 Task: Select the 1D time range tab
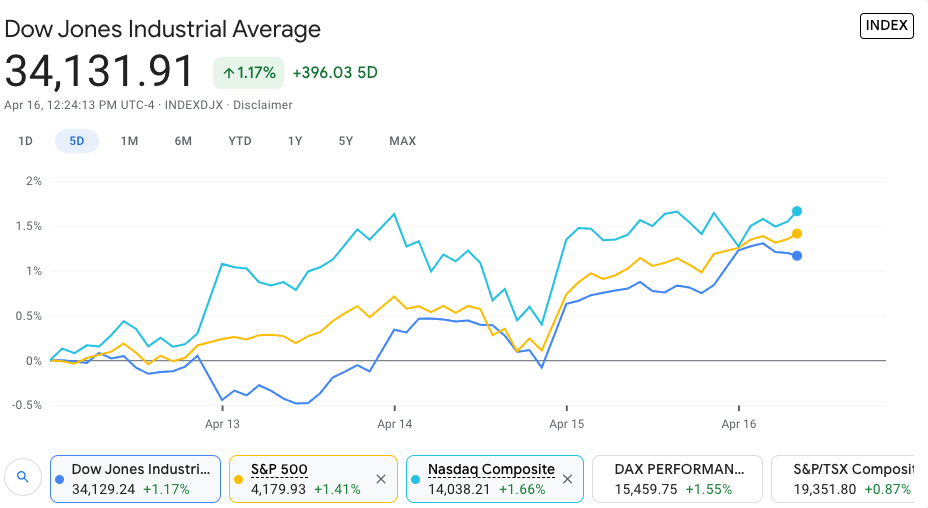tap(25, 141)
